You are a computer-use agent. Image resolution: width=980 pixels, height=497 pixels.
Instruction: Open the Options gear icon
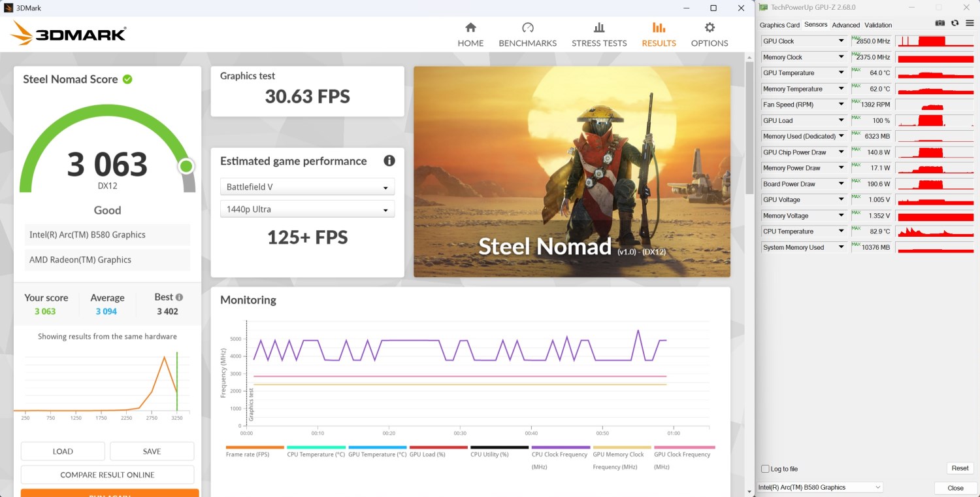click(x=710, y=27)
